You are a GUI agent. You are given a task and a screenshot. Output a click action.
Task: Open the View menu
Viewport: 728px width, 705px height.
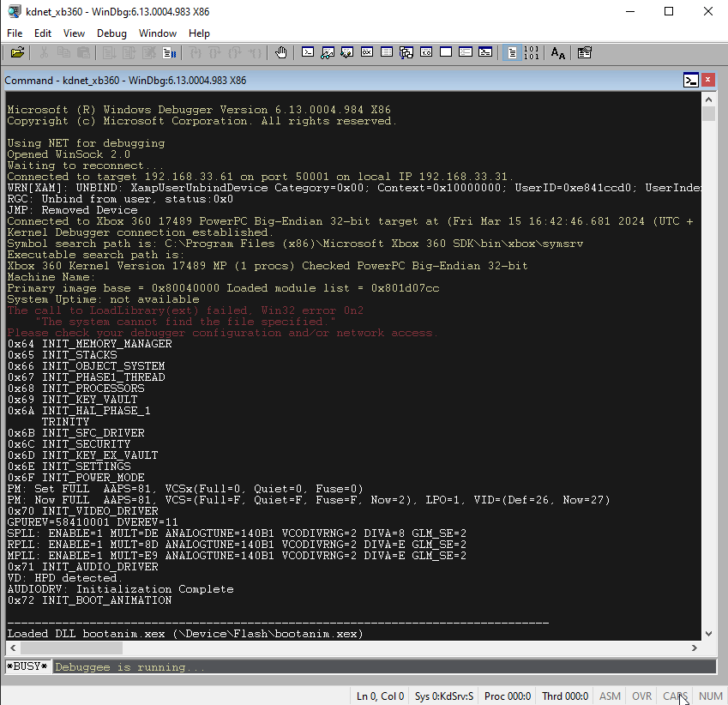click(74, 33)
